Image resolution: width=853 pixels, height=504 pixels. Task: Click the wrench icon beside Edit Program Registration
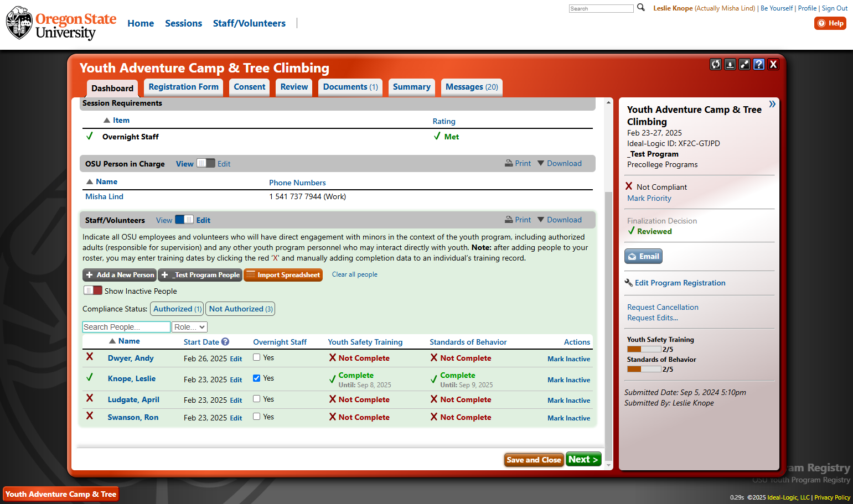pos(629,283)
